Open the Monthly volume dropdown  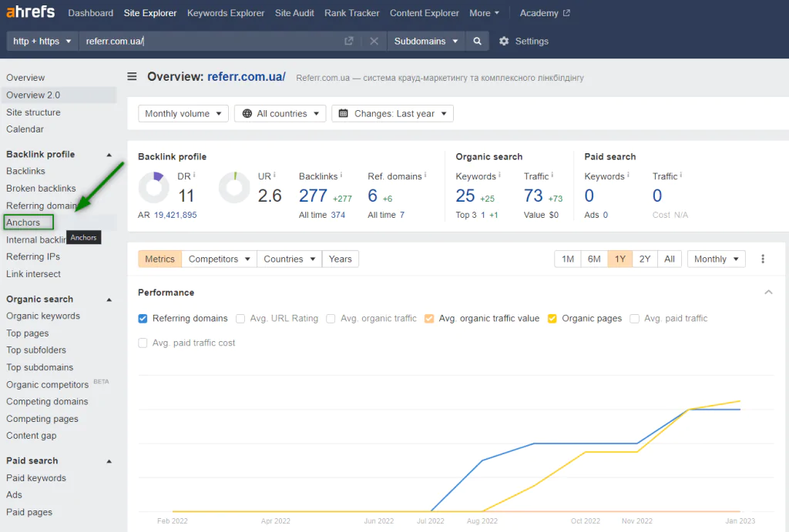click(x=183, y=114)
